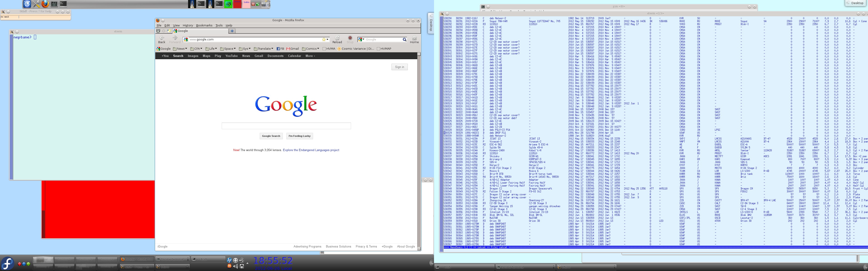The height and width of the screenshot is (271, 868).
Task: Open the Endangered Languages project link
Action: point(311,150)
